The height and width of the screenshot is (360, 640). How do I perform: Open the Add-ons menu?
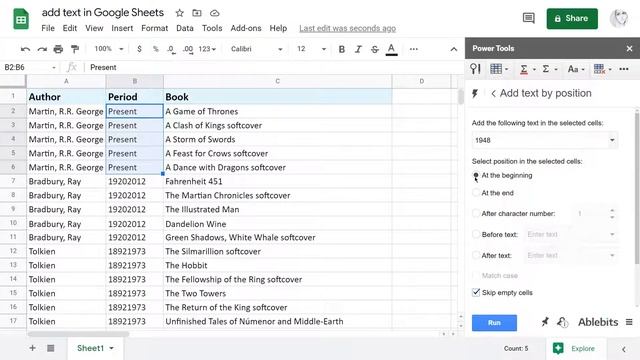pos(246,28)
